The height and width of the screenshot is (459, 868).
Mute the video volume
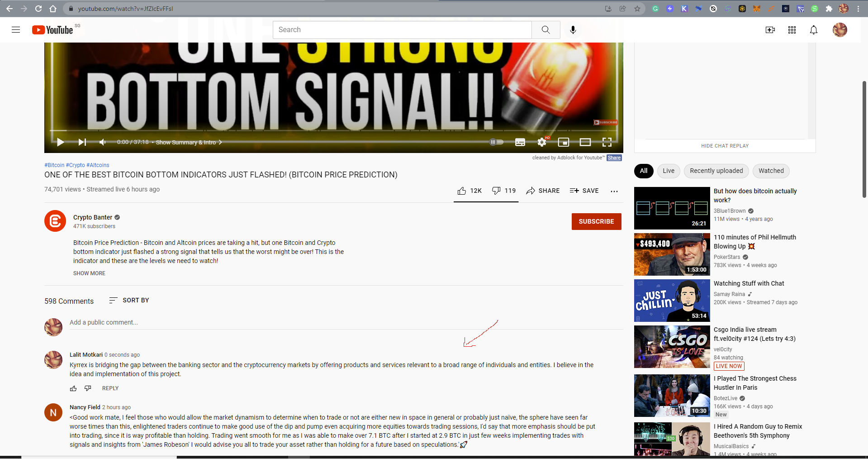pyautogui.click(x=103, y=142)
